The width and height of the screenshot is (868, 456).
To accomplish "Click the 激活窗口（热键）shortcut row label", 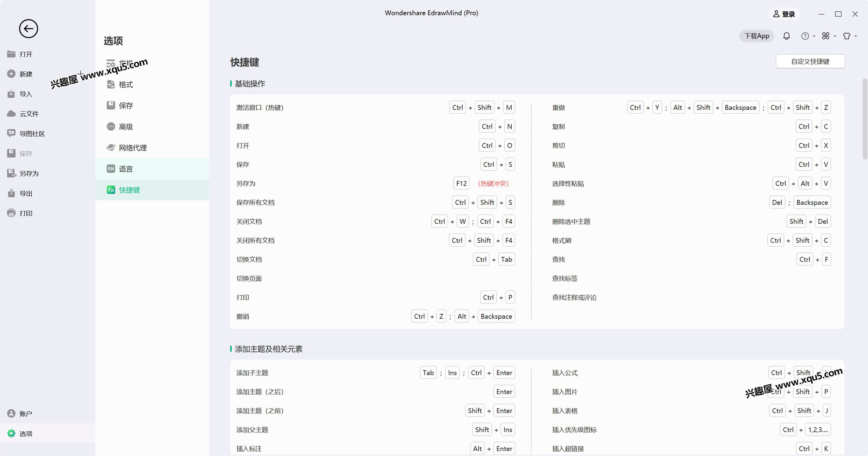I will tap(260, 107).
